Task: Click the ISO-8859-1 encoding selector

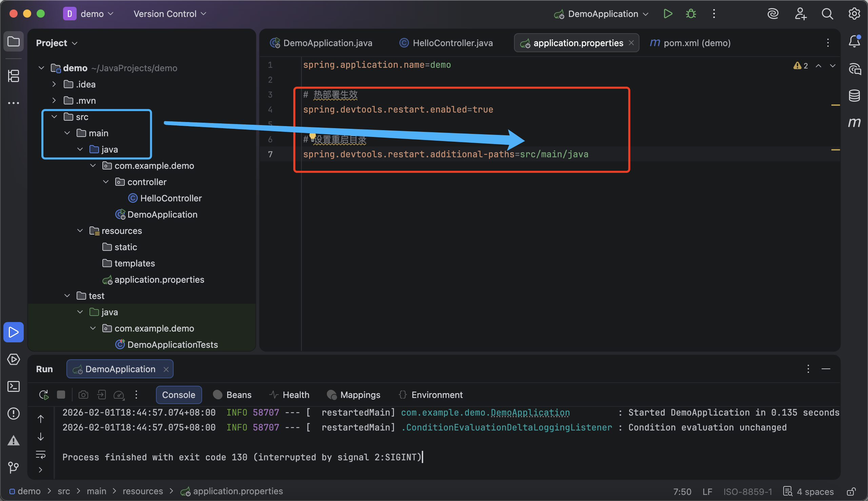Action: tap(748, 492)
